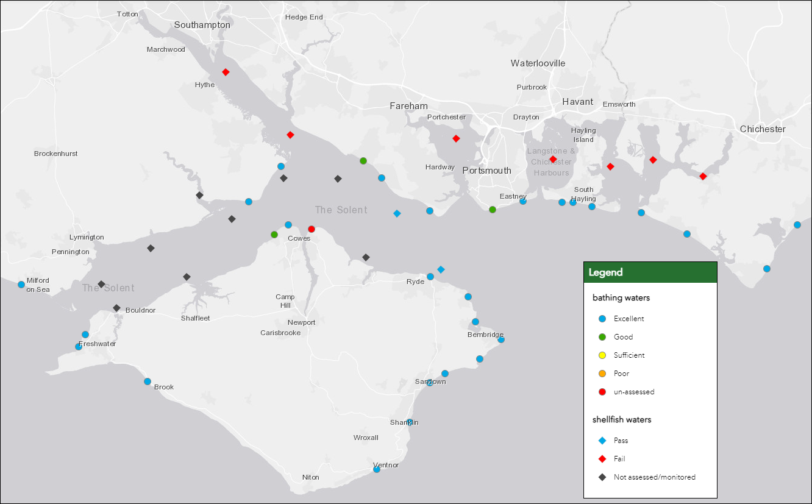Click the red un-assessed circle at Cowes

[x=312, y=229]
